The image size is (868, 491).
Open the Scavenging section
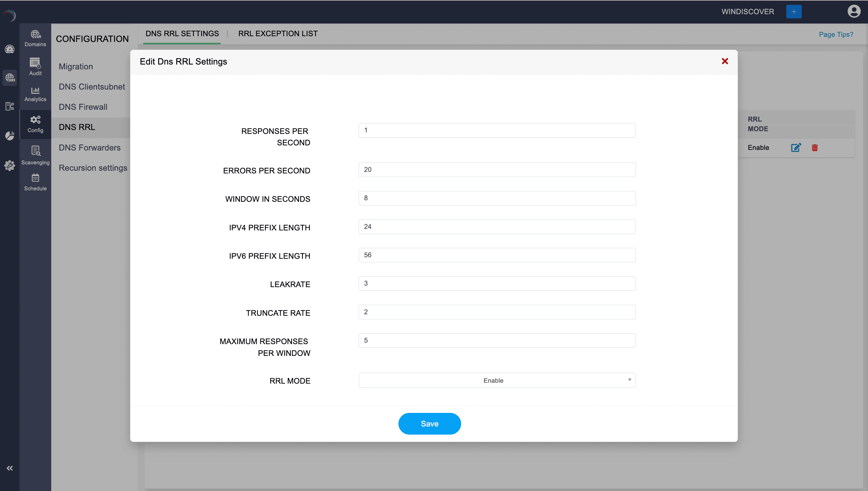point(35,155)
